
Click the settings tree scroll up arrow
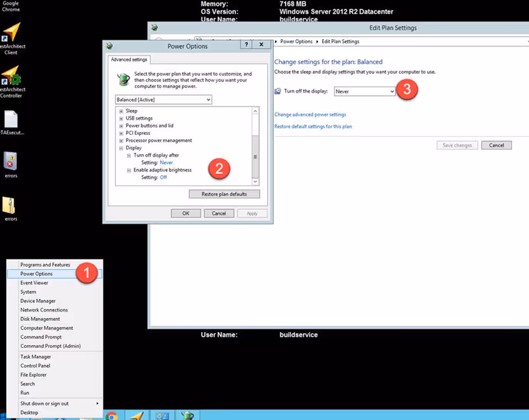coord(255,111)
